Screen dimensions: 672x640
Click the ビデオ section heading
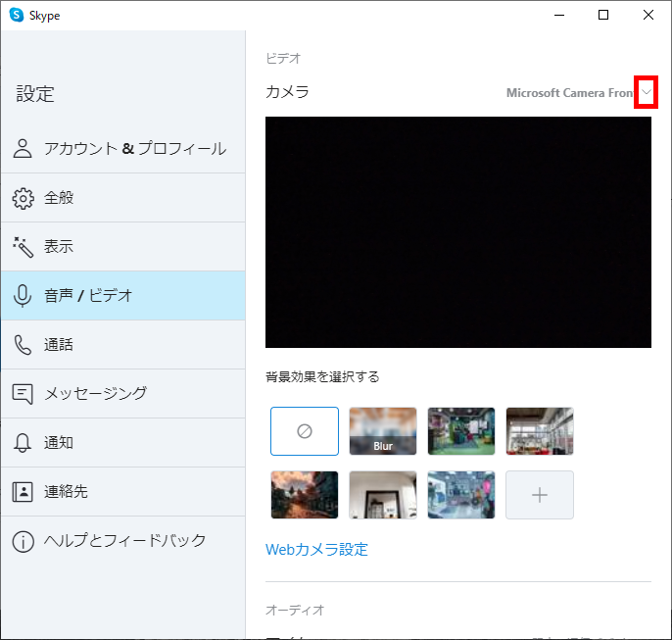[x=283, y=58]
